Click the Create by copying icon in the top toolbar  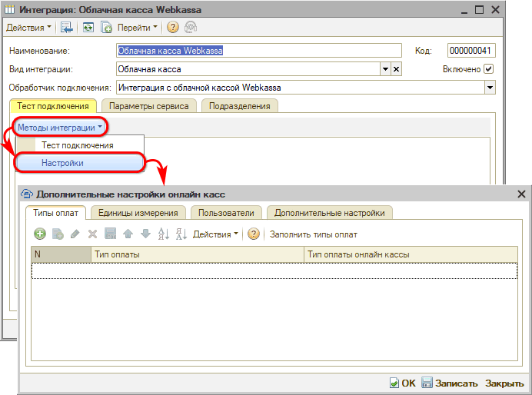click(x=107, y=28)
